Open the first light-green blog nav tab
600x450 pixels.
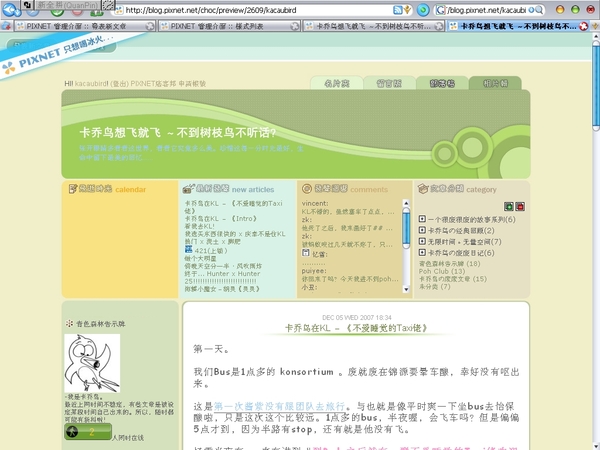tap(337, 83)
